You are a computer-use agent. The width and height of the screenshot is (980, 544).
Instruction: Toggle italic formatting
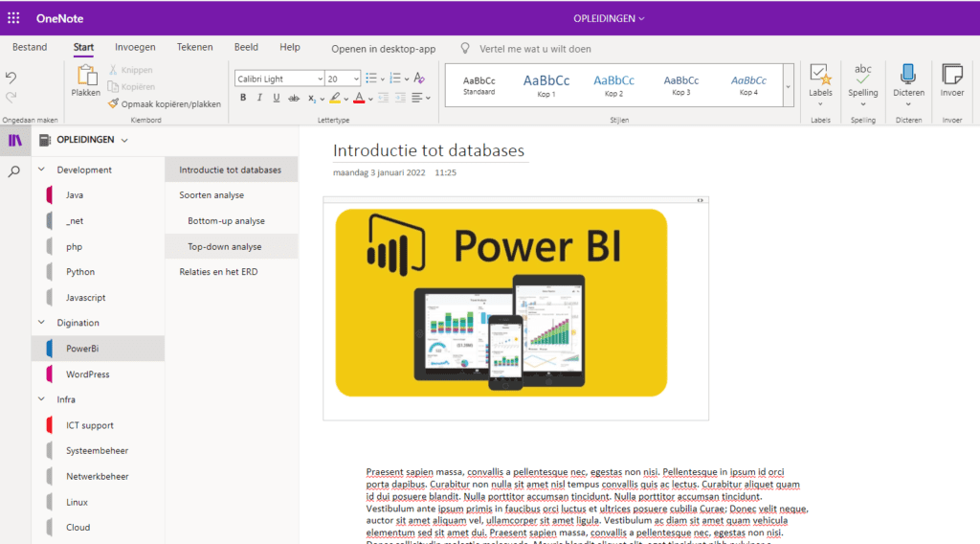(259, 98)
